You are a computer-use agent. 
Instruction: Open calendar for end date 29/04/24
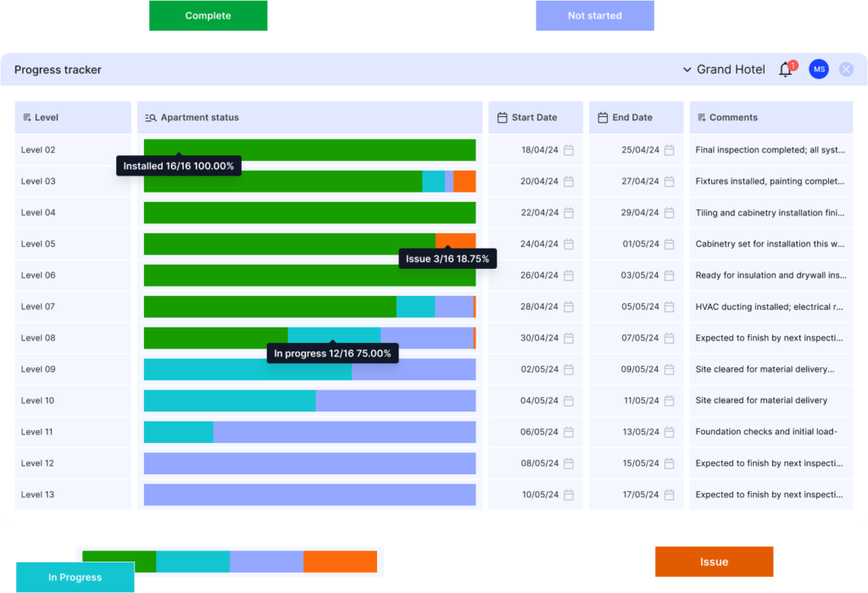coord(670,213)
